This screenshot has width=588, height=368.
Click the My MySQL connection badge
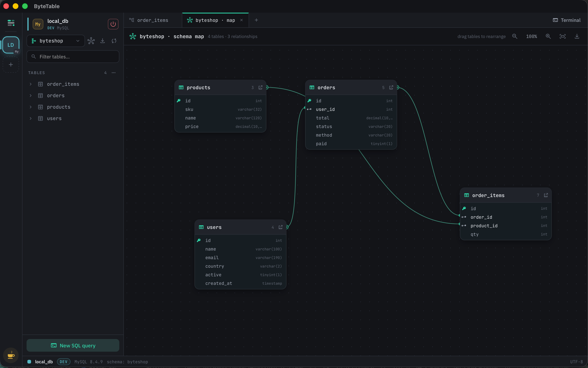pyautogui.click(x=38, y=24)
